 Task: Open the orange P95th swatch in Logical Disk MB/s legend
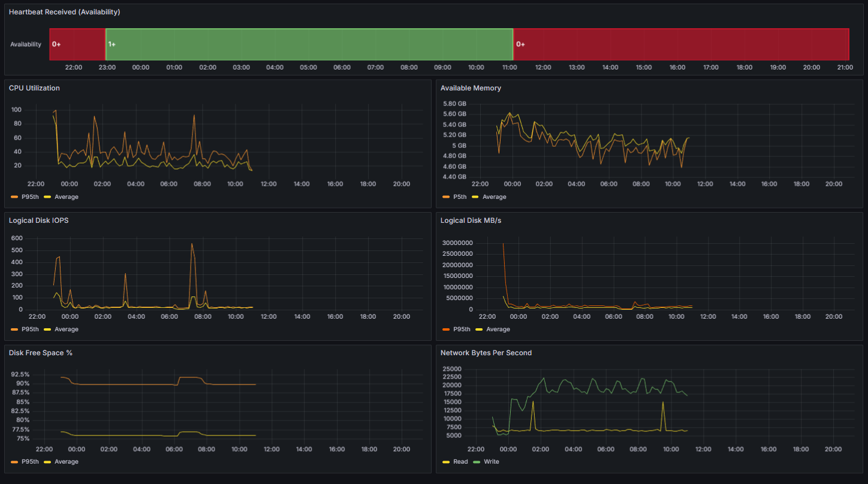[x=445, y=329]
